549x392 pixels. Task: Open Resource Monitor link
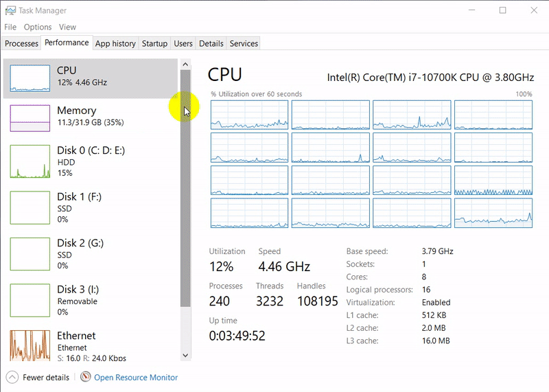136,377
